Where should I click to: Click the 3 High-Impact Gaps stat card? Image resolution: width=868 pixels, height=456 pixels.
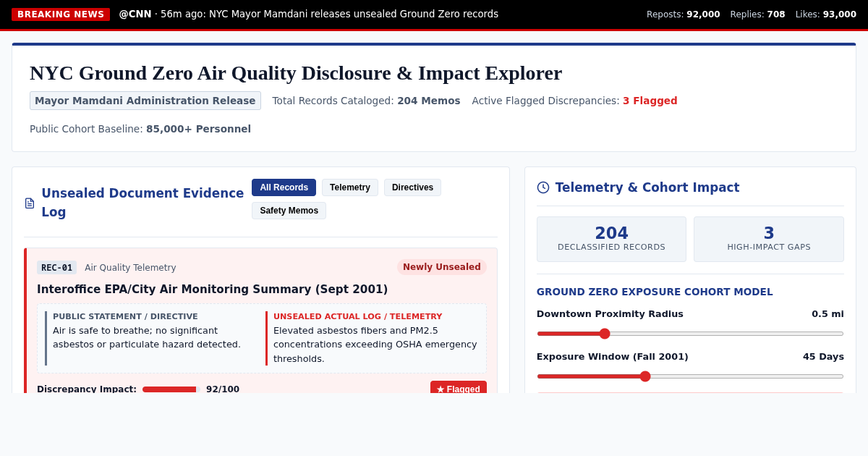pyautogui.click(x=769, y=239)
